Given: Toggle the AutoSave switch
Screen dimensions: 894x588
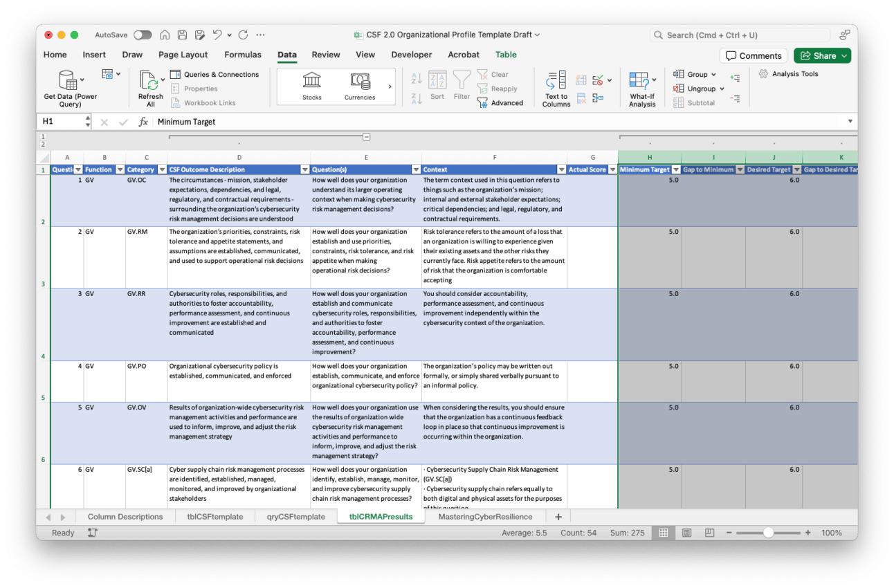Looking at the screenshot, I should (x=143, y=35).
